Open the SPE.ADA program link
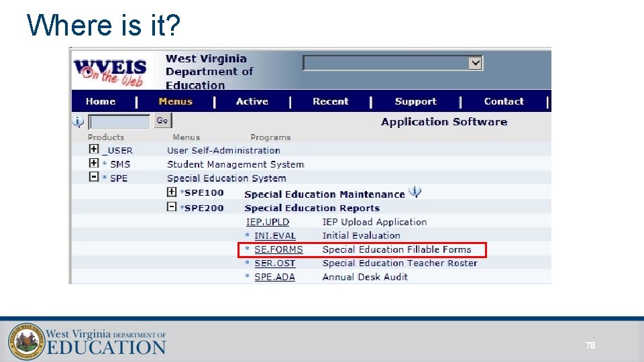644x362 pixels. [275, 277]
